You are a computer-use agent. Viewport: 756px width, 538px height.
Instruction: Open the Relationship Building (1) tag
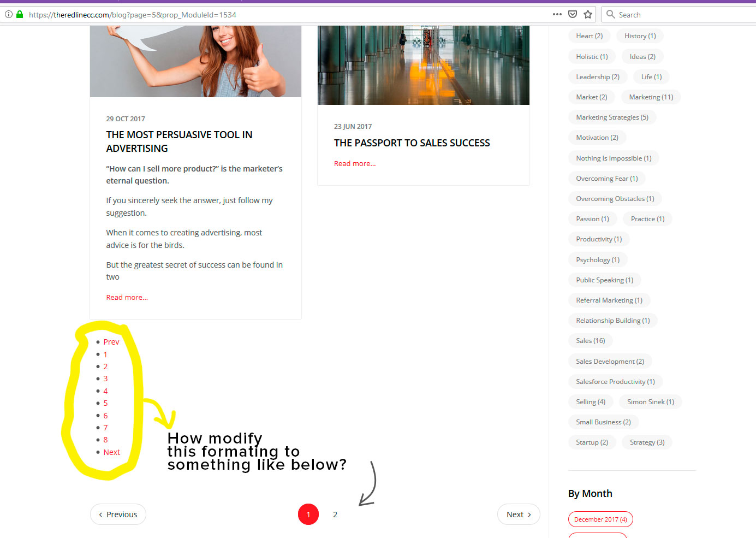point(613,321)
